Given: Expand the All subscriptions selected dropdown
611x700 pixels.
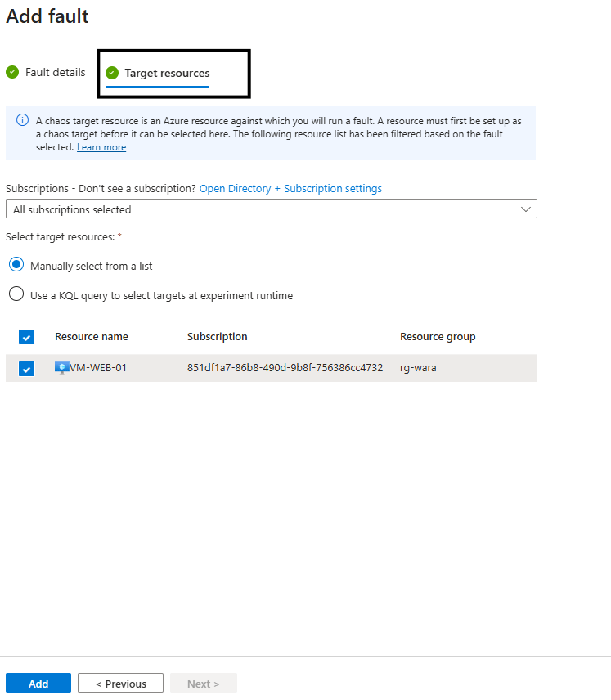Looking at the screenshot, I should pos(271,209).
